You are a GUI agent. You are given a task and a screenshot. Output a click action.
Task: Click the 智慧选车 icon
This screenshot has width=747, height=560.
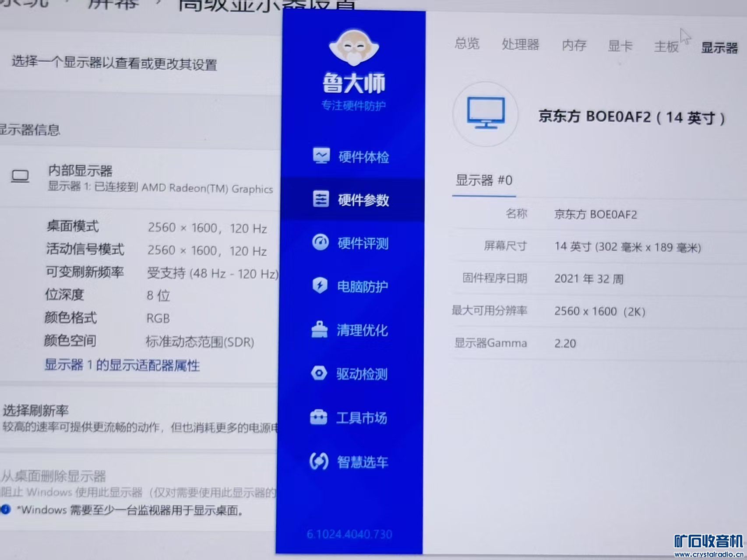(319, 461)
